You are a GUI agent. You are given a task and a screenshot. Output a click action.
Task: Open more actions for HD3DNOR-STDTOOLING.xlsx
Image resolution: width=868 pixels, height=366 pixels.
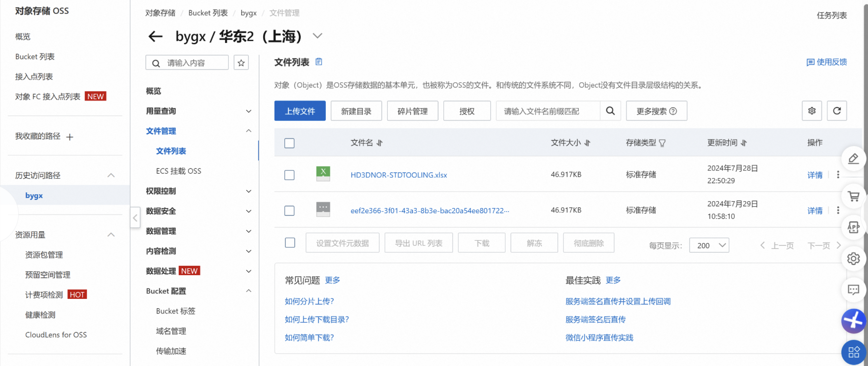tap(838, 175)
